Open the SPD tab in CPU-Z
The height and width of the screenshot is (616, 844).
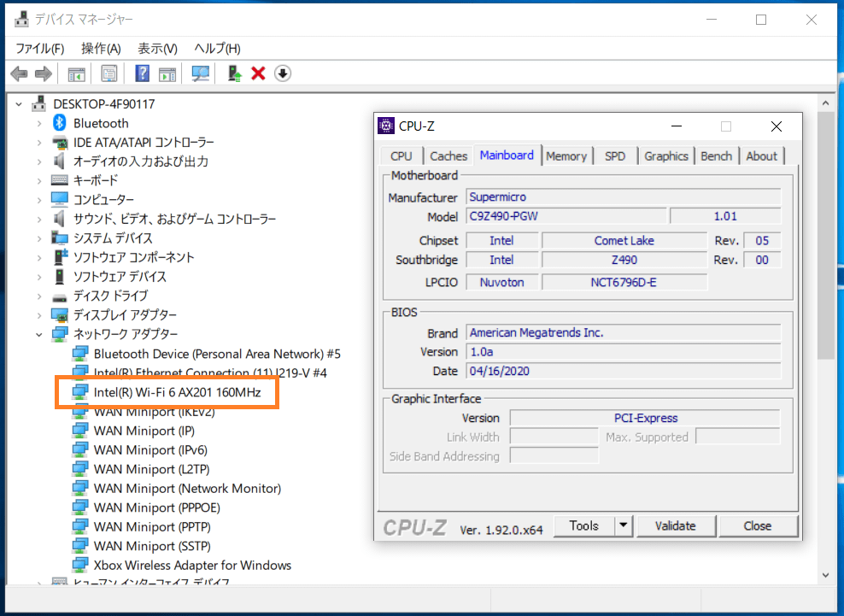pyautogui.click(x=615, y=156)
